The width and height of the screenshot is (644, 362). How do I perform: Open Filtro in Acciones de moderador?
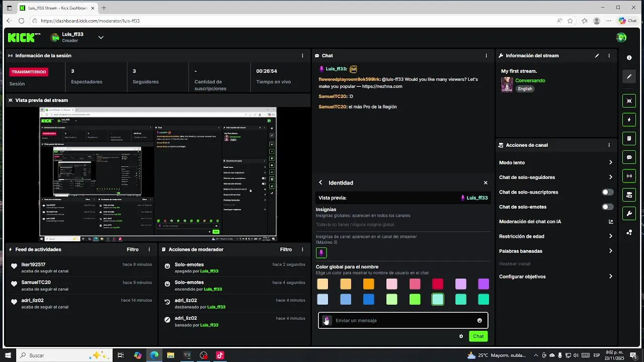(286, 249)
